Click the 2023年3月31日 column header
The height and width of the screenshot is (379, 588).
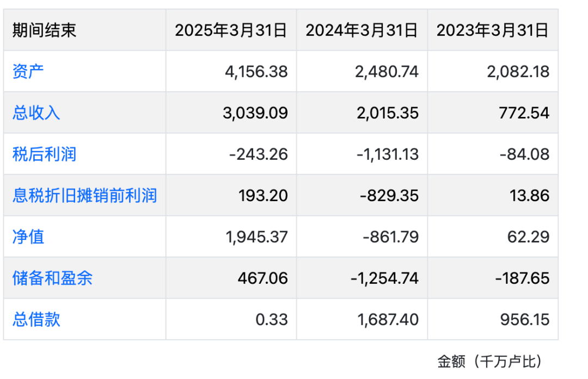coord(493,30)
